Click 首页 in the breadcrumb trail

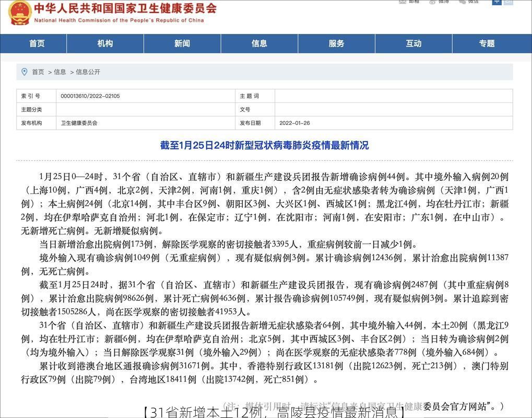(x=37, y=72)
